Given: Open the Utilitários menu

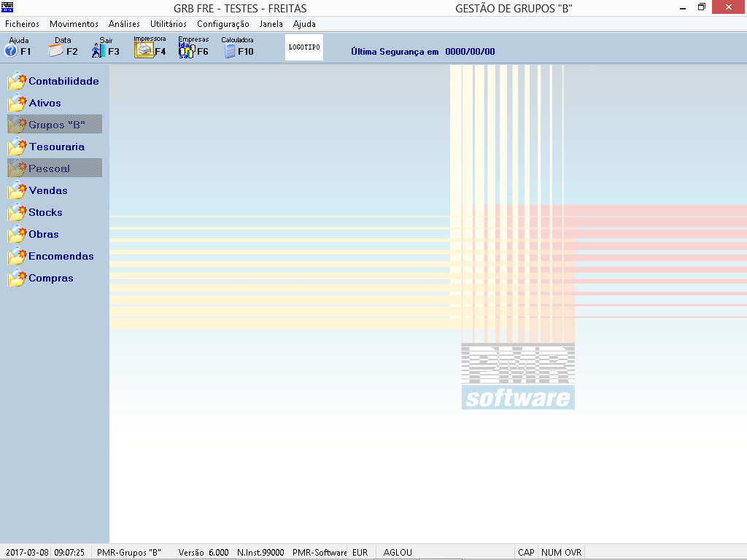Looking at the screenshot, I should click(x=169, y=24).
